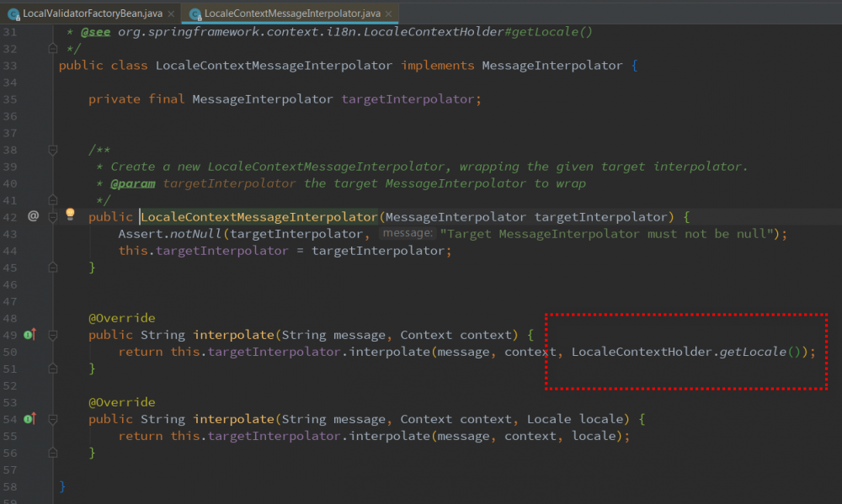The height and width of the screenshot is (504, 842).
Task: Select LocaleContextMessageInterpolator.java tab
Action: tap(292, 13)
